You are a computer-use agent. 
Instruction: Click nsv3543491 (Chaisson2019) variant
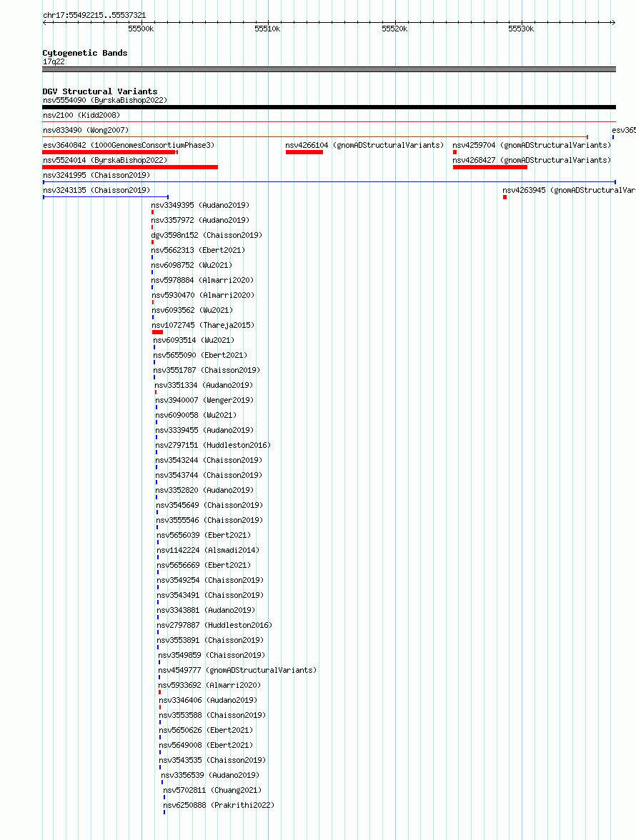pos(210,595)
